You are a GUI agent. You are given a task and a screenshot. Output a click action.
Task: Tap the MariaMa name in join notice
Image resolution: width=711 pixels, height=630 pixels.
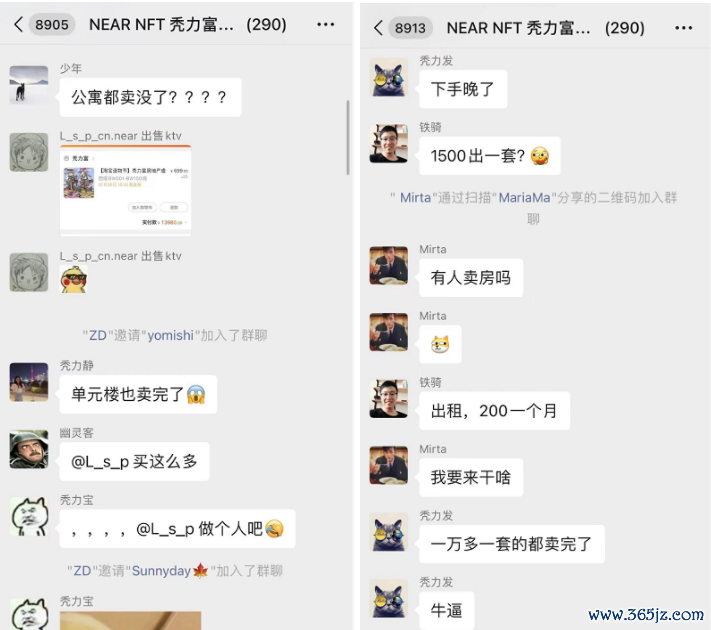(x=524, y=198)
